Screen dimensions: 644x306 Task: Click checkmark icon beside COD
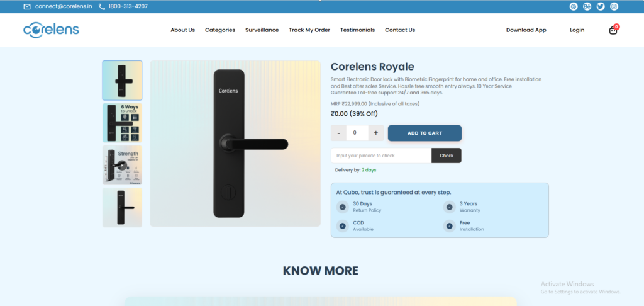[343, 226]
